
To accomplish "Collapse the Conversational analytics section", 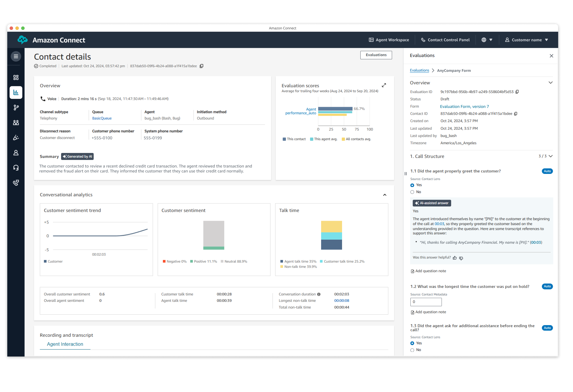I will point(385,195).
